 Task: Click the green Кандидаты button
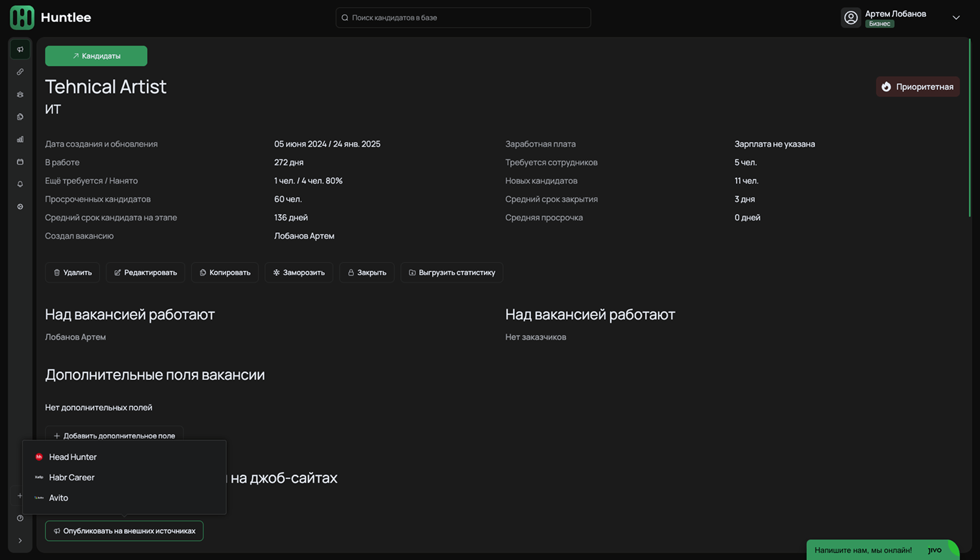[96, 56]
